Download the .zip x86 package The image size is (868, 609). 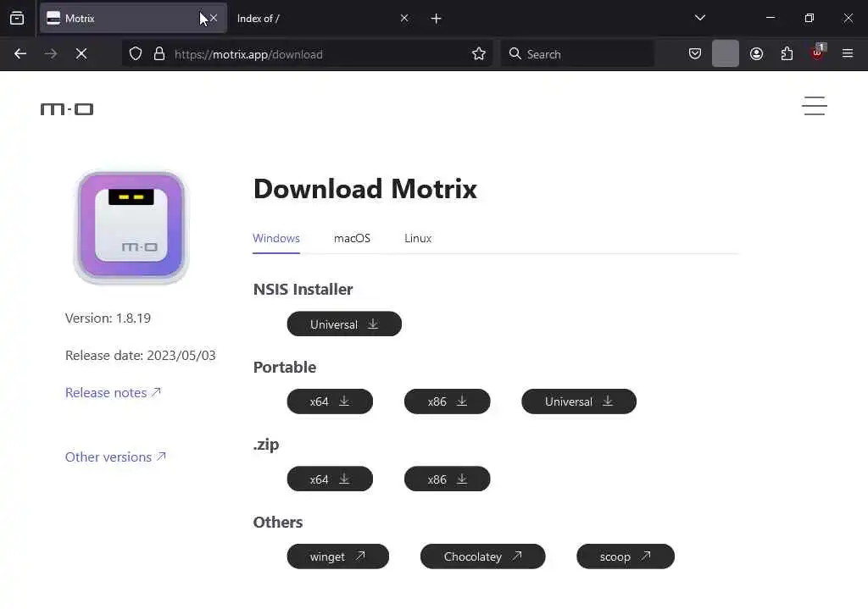[448, 479]
